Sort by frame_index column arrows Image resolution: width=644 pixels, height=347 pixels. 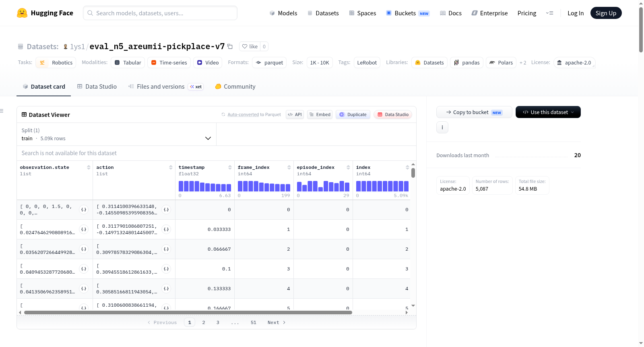pos(289,167)
